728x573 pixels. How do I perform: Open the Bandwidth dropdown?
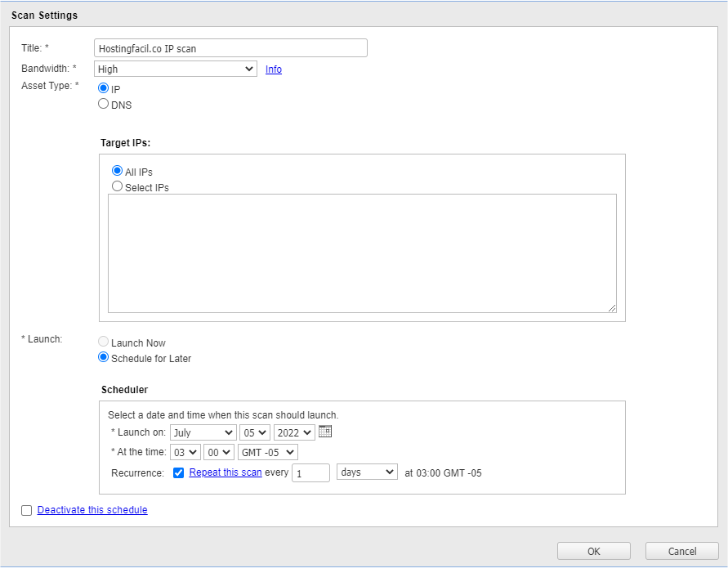point(176,69)
